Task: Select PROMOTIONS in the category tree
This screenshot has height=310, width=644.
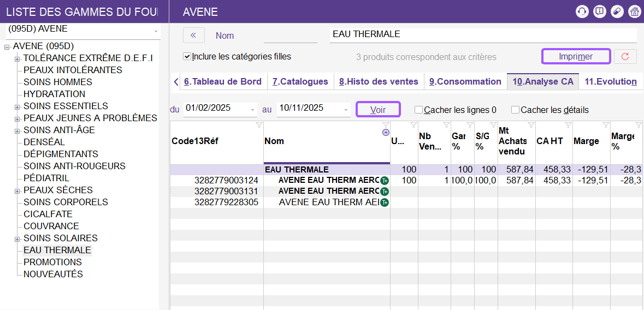Action: (52, 262)
